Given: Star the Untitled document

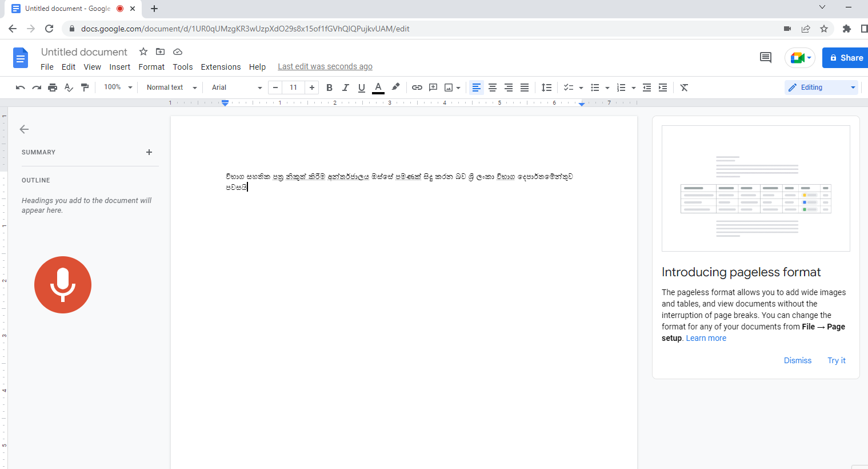Looking at the screenshot, I should 143,52.
